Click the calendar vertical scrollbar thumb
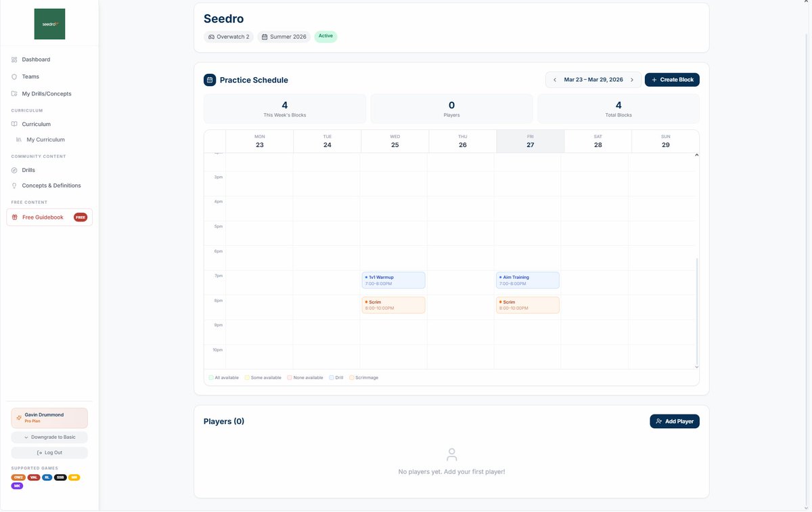The height and width of the screenshot is (512, 812). click(x=697, y=310)
